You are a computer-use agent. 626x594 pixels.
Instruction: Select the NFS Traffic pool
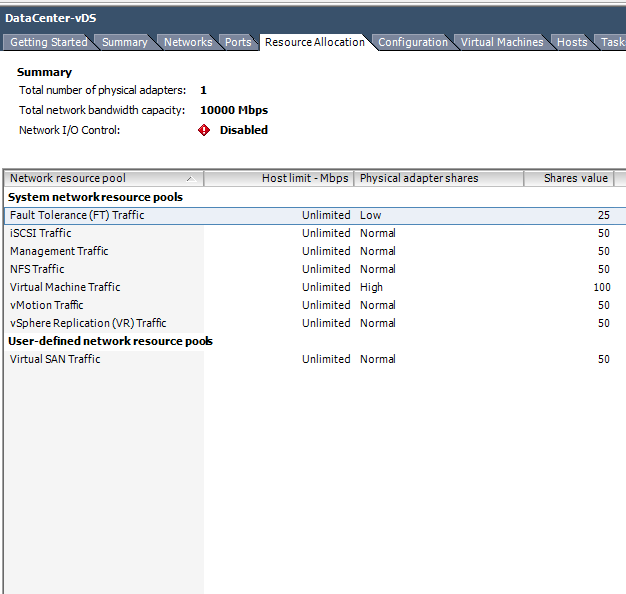[37, 269]
